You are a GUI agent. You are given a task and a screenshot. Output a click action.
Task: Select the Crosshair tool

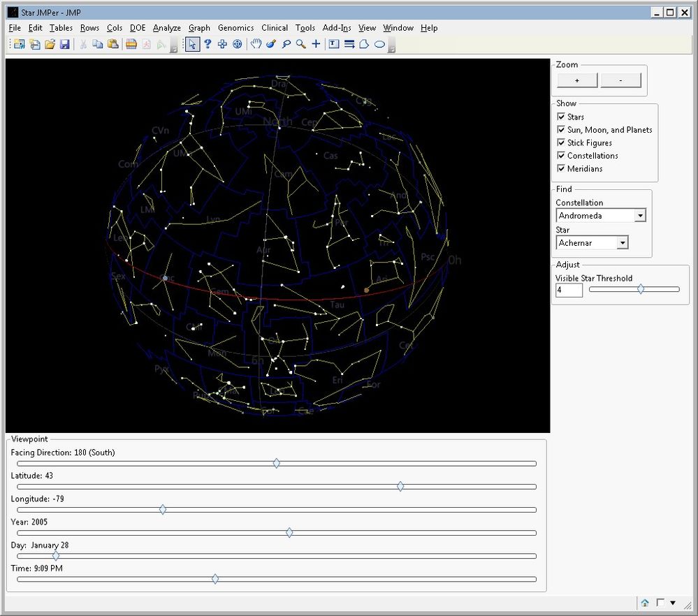click(x=316, y=44)
